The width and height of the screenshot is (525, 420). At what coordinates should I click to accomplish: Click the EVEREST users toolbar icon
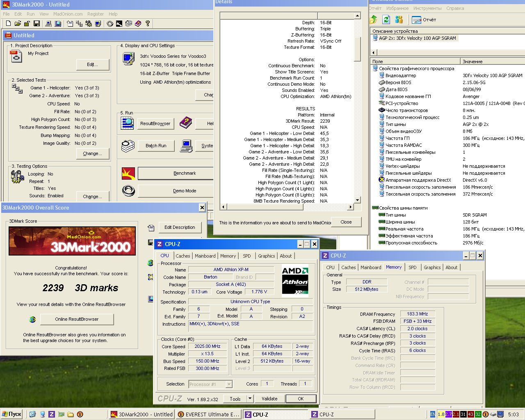399,19
